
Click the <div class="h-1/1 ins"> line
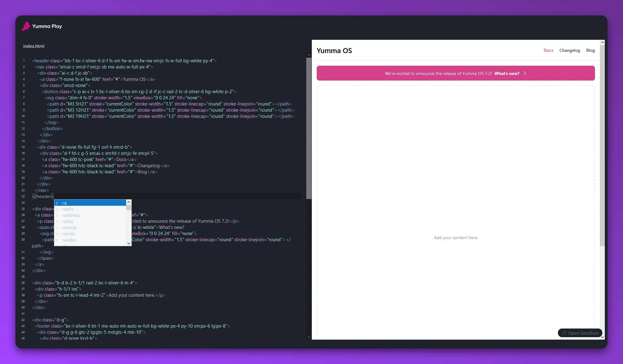coord(58,289)
